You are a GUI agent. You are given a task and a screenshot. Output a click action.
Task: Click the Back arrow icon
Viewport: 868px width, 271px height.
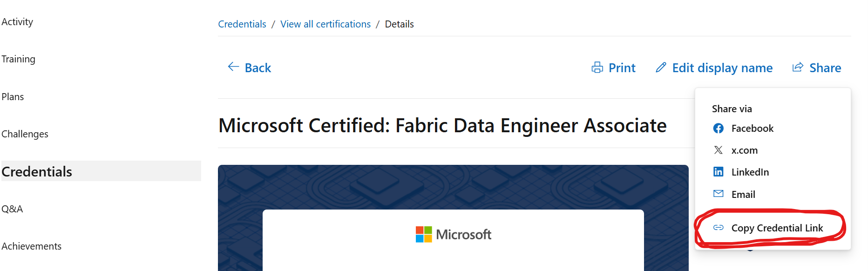(233, 67)
